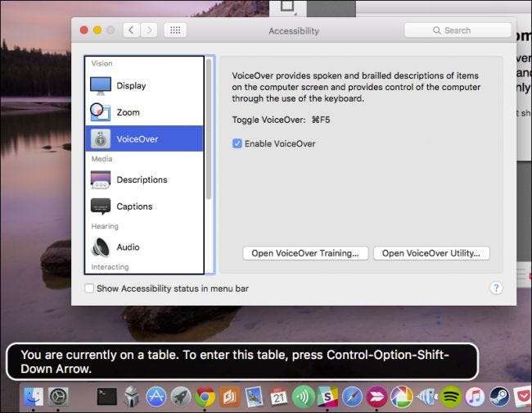Click the help question mark button
The image size is (532, 413).
coord(495,288)
